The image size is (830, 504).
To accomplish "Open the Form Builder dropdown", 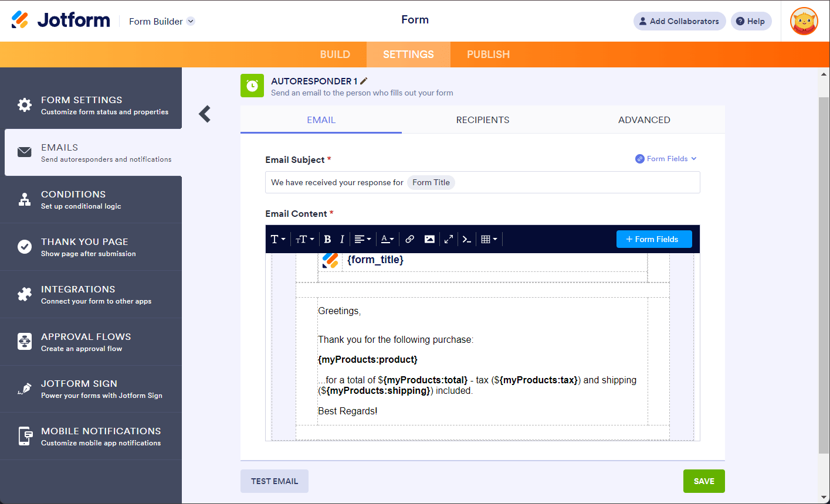I will click(162, 22).
